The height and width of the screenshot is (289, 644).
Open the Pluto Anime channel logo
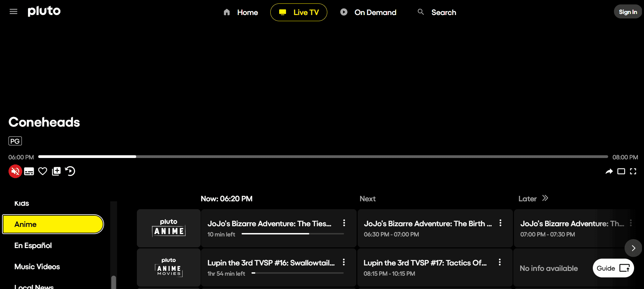(x=169, y=228)
